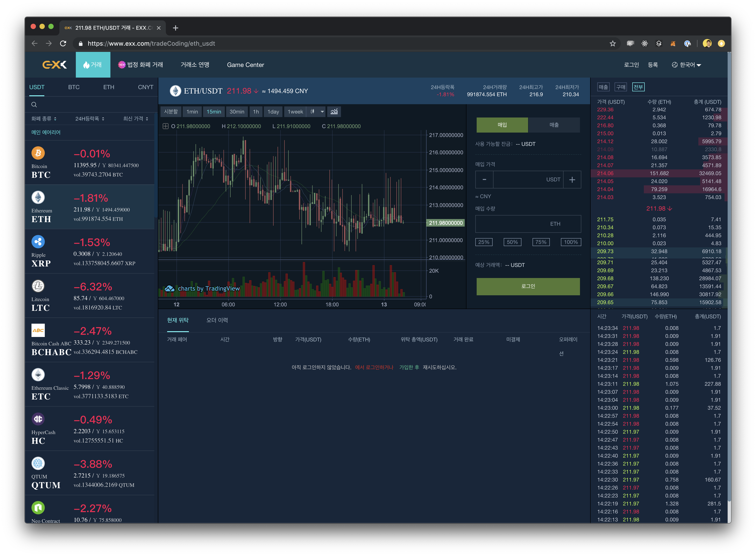Open 거래소 연맹 menu
Screen dimensions: 756x556
tap(195, 65)
